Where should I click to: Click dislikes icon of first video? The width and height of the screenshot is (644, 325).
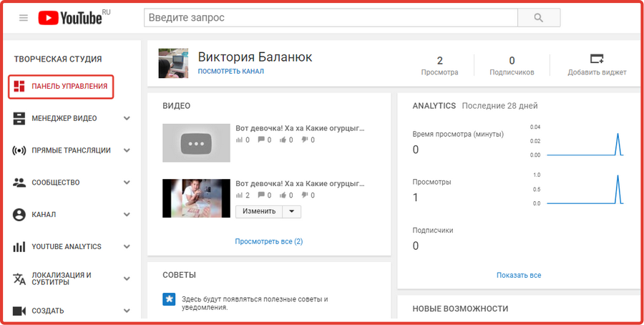pos(305,140)
